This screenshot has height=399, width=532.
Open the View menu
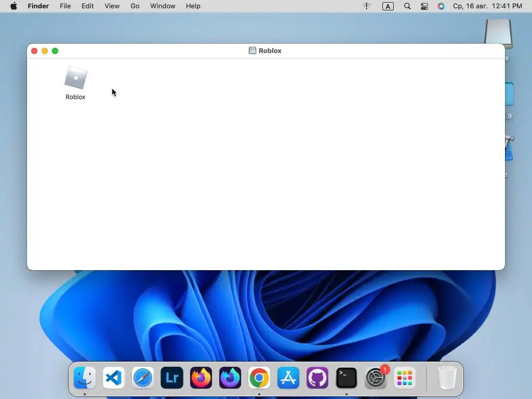tap(112, 6)
